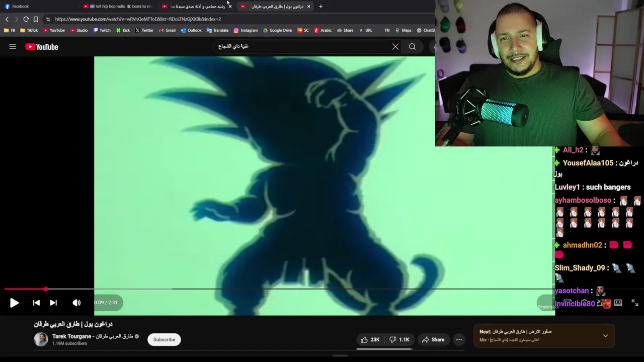Expand the Next playlist panel chevron
The height and width of the screenshot is (362, 644).
[605, 336]
